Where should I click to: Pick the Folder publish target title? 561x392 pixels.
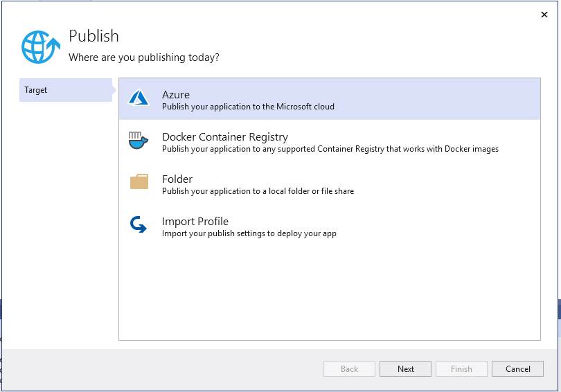coord(177,179)
